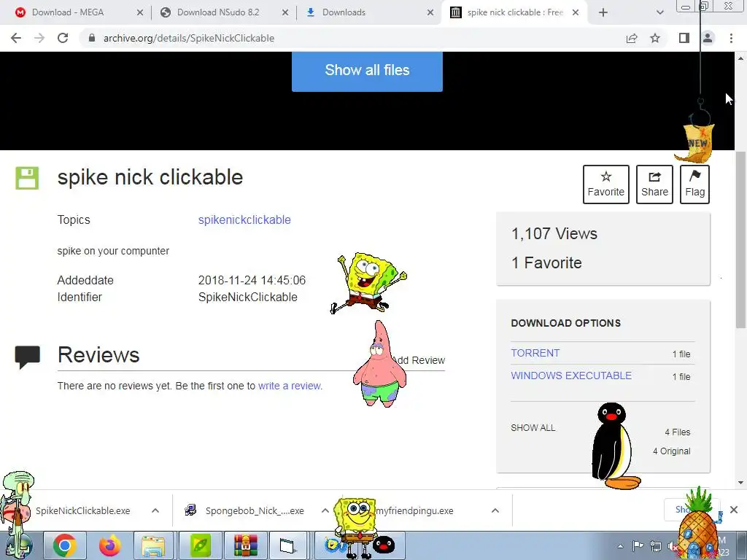Click the Identifier value SpikeNickClickable

(x=248, y=297)
